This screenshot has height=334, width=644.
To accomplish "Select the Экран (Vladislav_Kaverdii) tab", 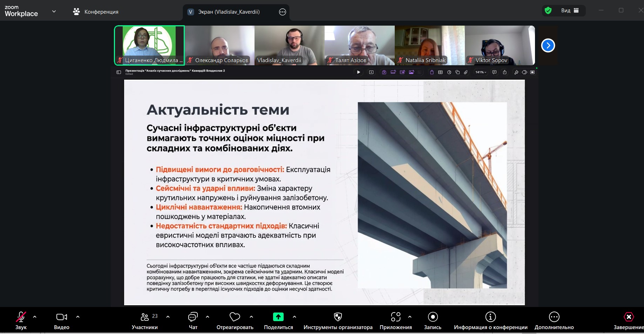I will [229, 12].
